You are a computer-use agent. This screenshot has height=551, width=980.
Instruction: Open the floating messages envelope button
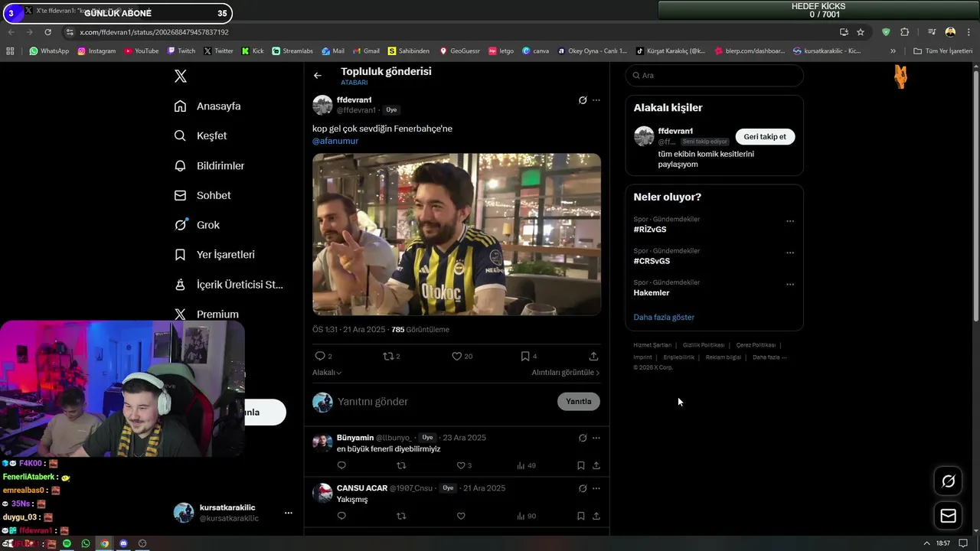coord(948,516)
